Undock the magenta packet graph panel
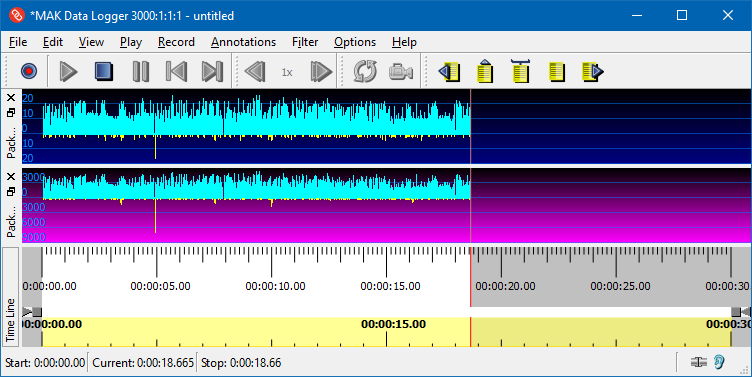 (11, 192)
